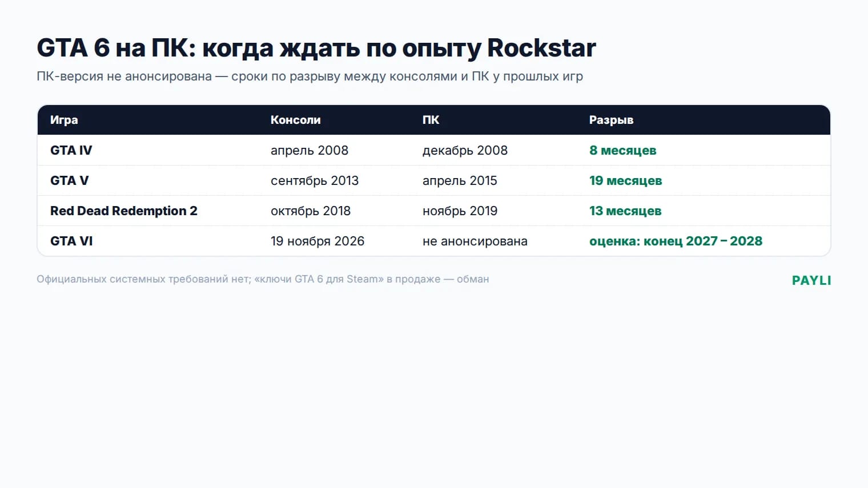Click the 'ПК' column header
Viewport: 868px width, 488px height.
[x=431, y=120]
